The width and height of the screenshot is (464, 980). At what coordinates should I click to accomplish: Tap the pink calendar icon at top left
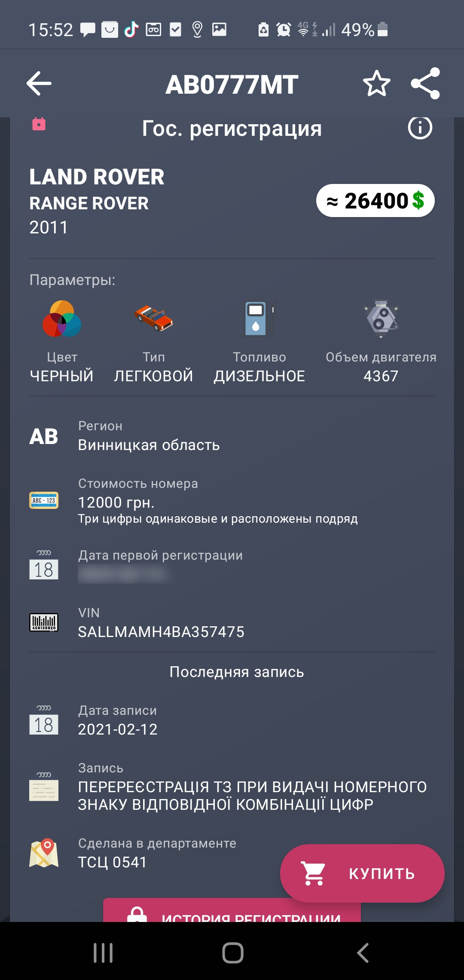39,124
